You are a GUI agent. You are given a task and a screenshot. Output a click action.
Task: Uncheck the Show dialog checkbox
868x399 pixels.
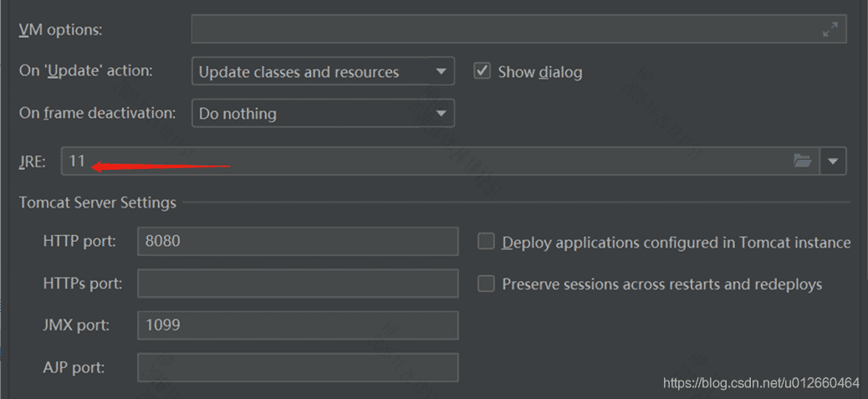483,71
